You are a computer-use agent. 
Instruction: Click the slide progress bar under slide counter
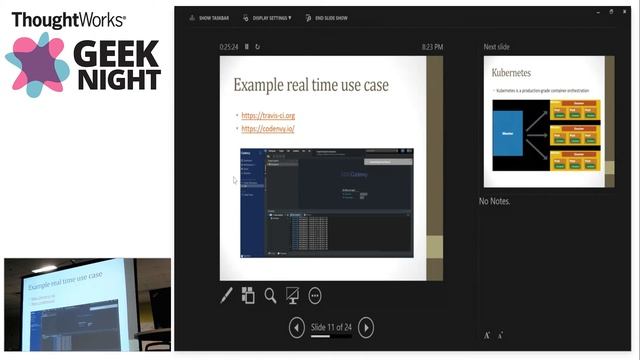point(331,337)
